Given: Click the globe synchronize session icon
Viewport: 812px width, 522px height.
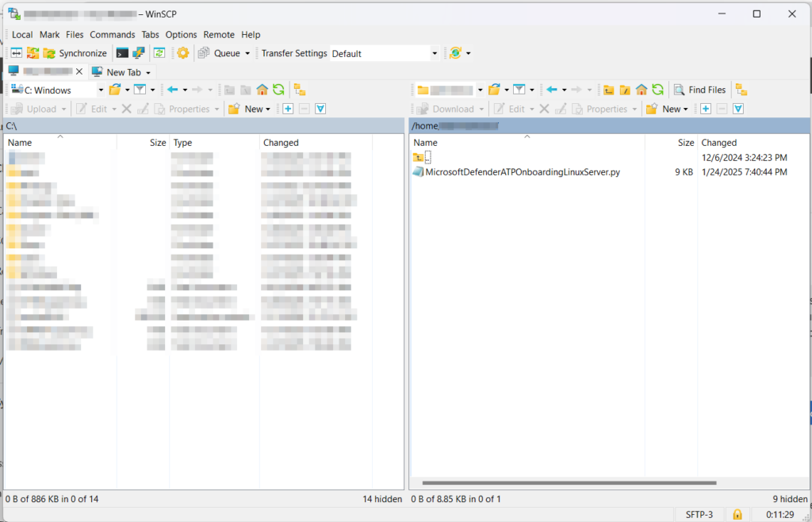Looking at the screenshot, I should [455, 53].
